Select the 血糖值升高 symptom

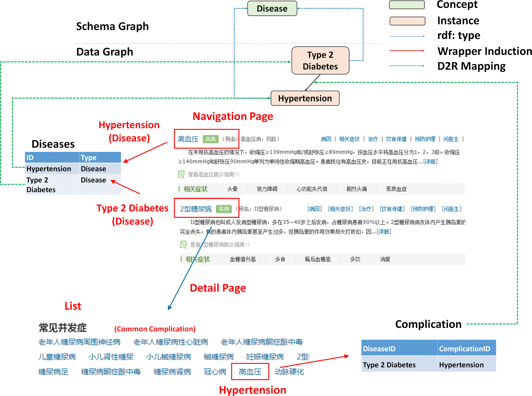pyautogui.click(x=243, y=259)
